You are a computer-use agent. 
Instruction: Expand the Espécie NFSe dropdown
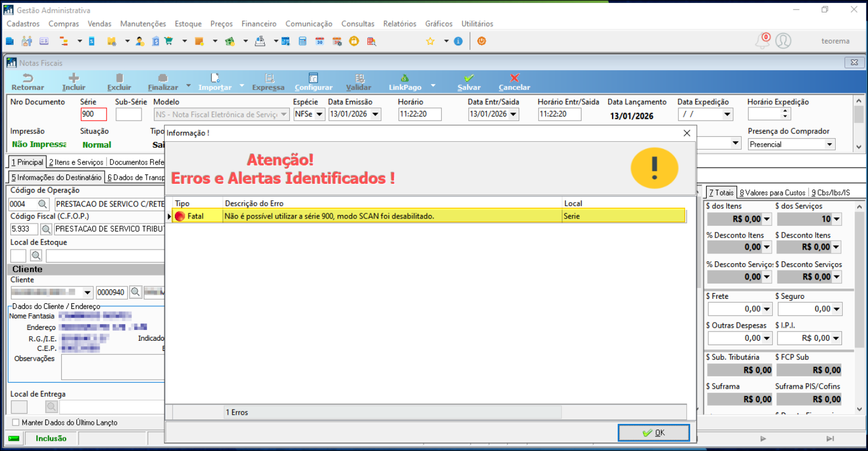[x=319, y=114]
